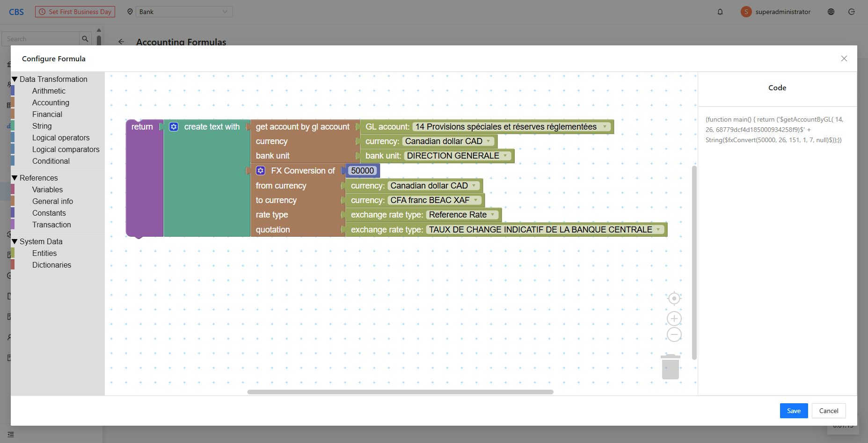Image resolution: width=868 pixels, height=443 pixels.
Task: Click the Cancel button
Action: [828, 411]
